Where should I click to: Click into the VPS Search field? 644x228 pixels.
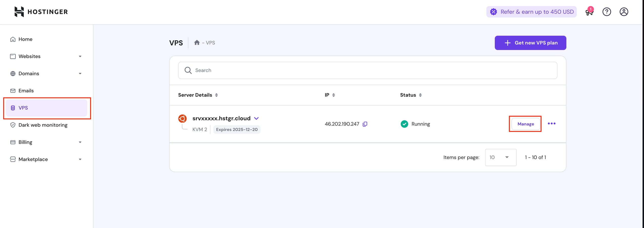[367, 70]
